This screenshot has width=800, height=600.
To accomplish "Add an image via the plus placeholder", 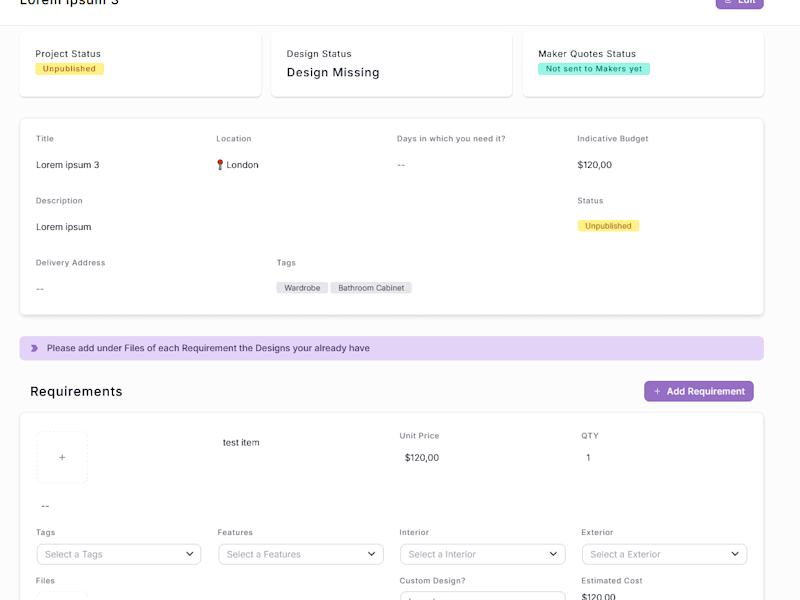I will pos(62,457).
